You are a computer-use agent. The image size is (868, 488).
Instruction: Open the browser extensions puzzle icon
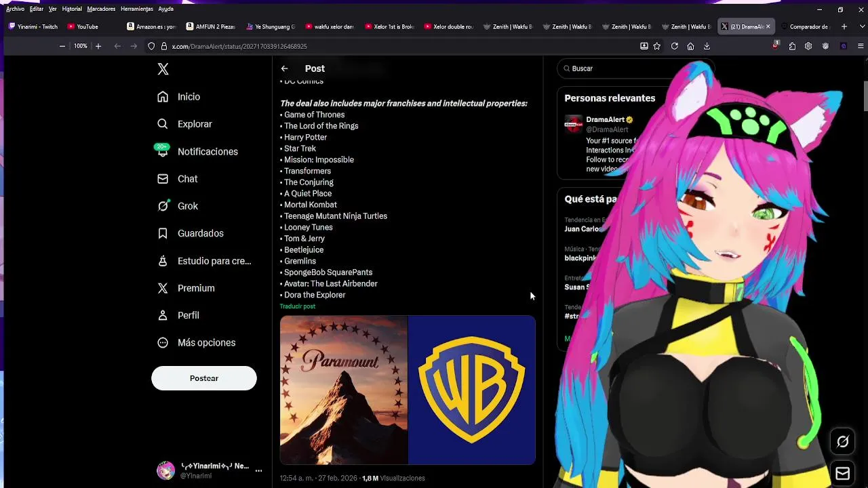[x=792, y=46]
